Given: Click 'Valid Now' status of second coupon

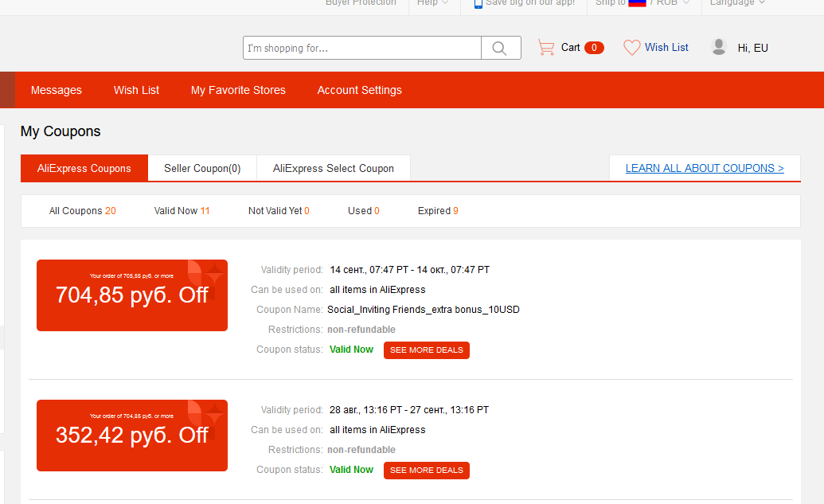Looking at the screenshot, I should click(351, 470).
